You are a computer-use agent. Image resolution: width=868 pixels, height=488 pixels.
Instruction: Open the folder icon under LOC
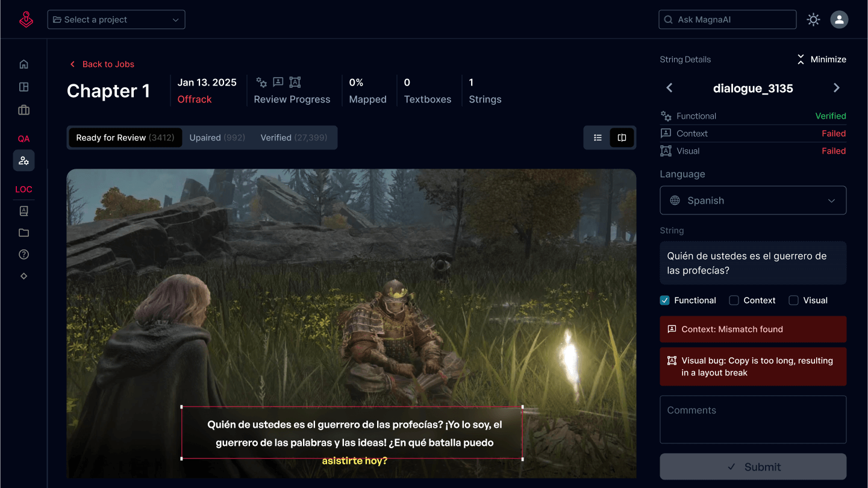click(23, 233)
